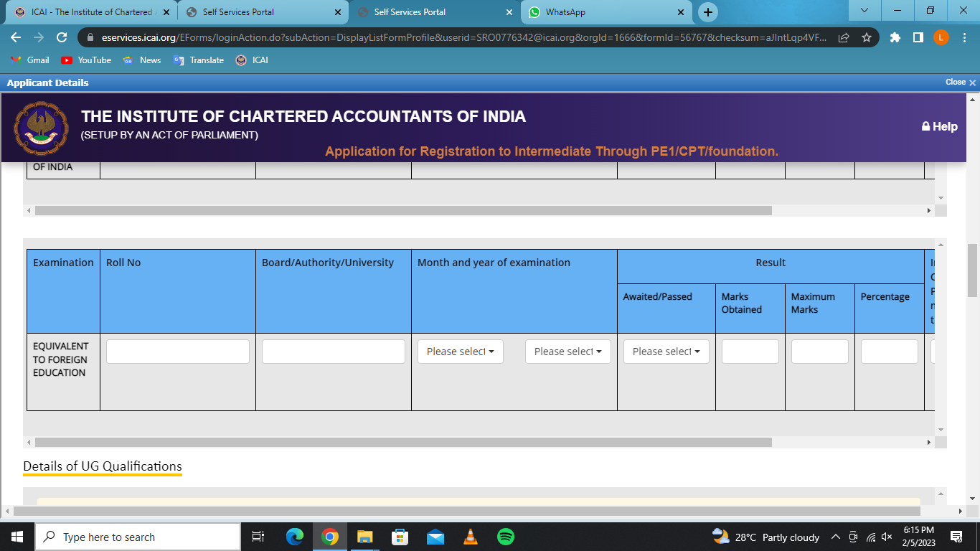Launch Spotify from the taskbar
Image resolution: width=980 pixels, height=551 pixels.
(x=506, y=537)
